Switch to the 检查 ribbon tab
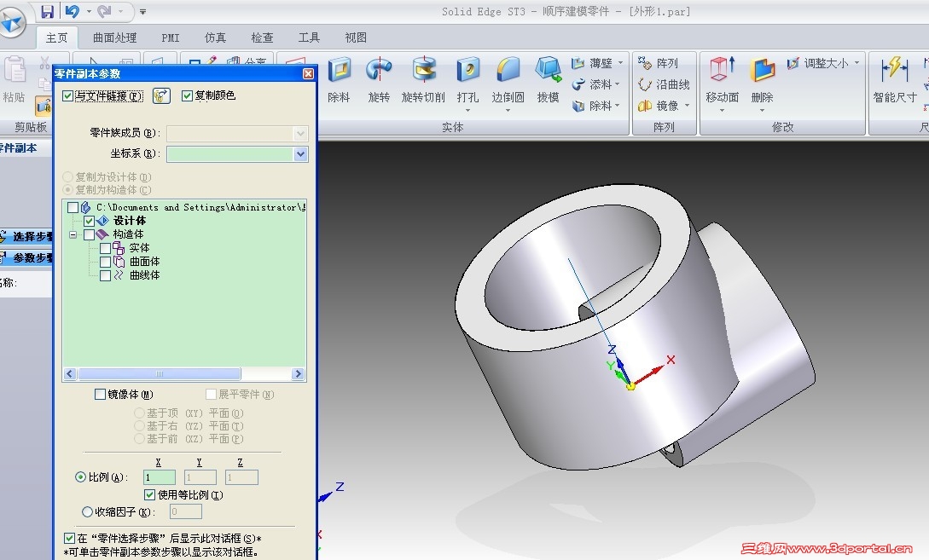 pos(262,38)
